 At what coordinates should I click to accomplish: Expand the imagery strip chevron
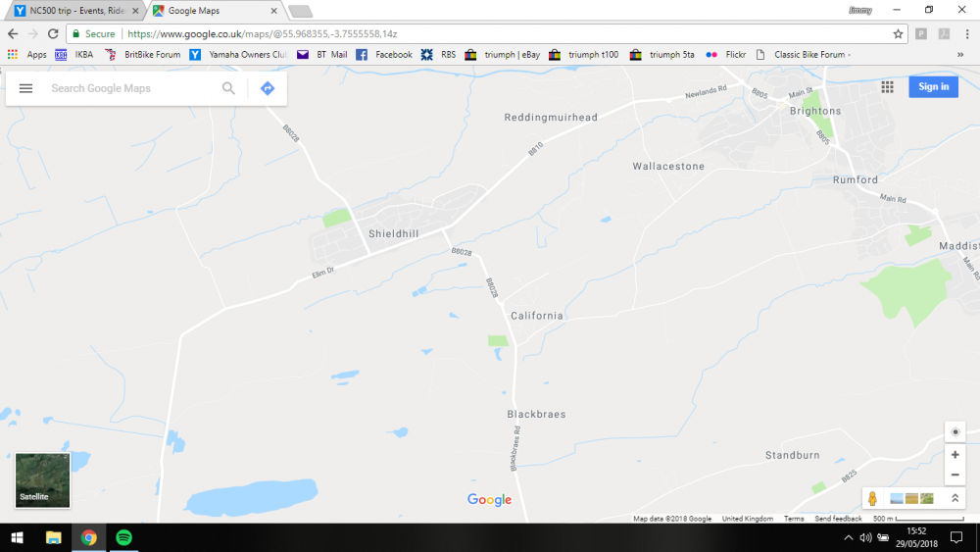(955, 498)
